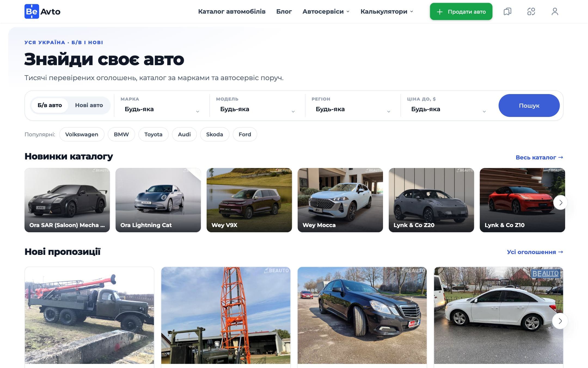
Task: Open the Lynk & Co Z20 card
Action: coord(431,200)
